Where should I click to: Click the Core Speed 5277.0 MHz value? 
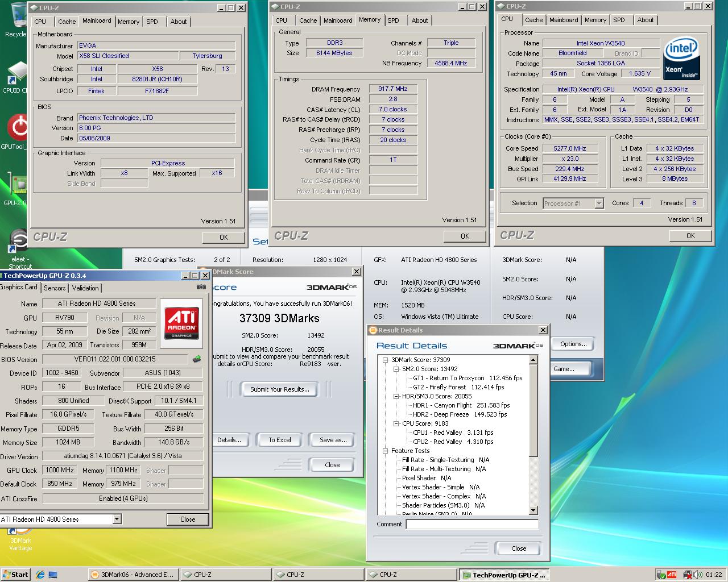click(x=570, y=148)
